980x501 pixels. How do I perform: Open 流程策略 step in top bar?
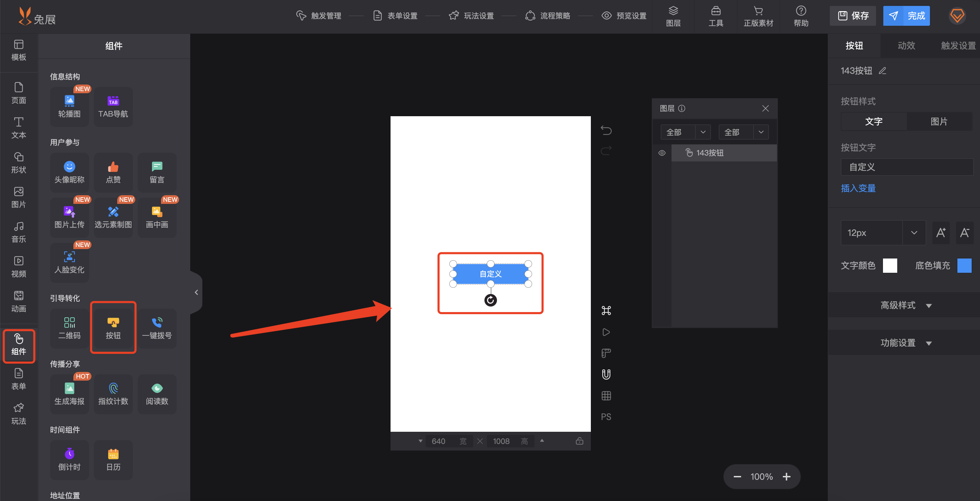tap(548, 16)
